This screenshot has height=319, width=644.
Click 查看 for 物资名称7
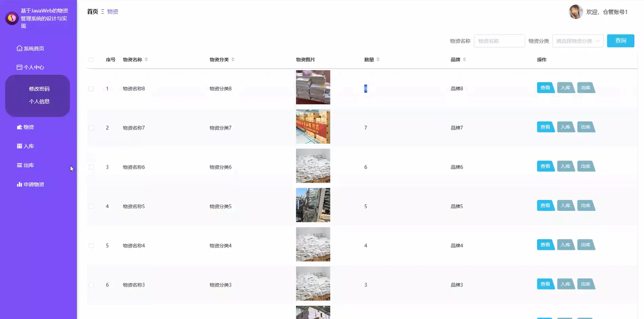(545, 127)
